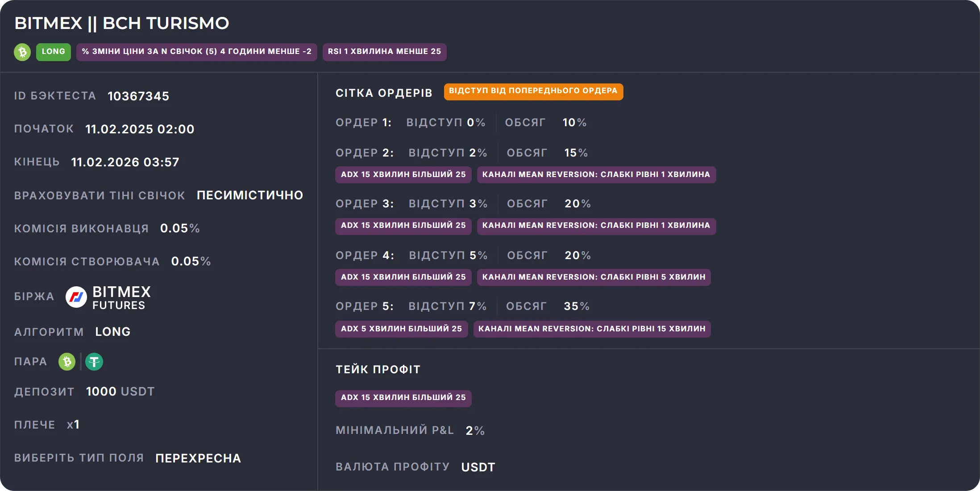
Task: Click take profit ADX 15 хвилин tag
Action: 403,397
